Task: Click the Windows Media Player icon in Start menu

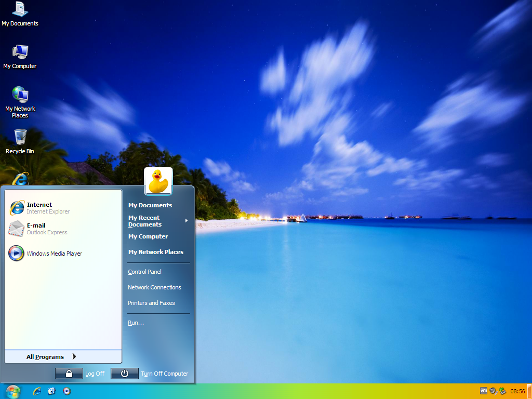Action: point(16,253)
